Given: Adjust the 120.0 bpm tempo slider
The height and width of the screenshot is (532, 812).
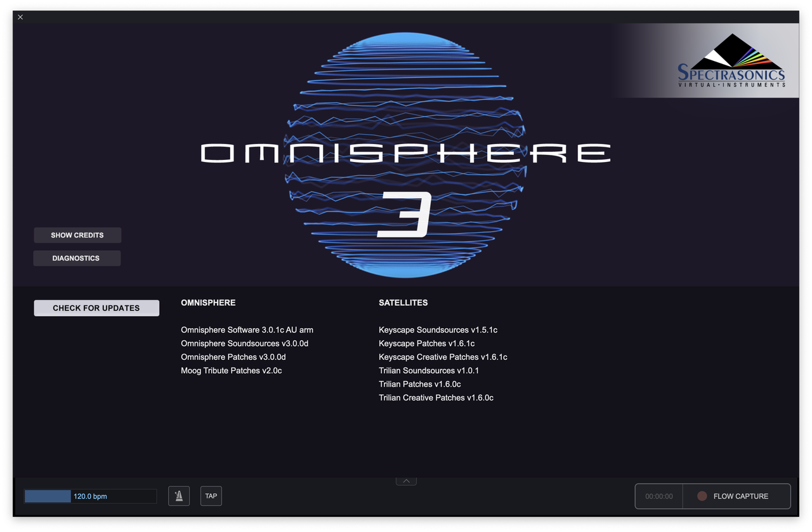Looking at the screenshot, I should point(90,496).
